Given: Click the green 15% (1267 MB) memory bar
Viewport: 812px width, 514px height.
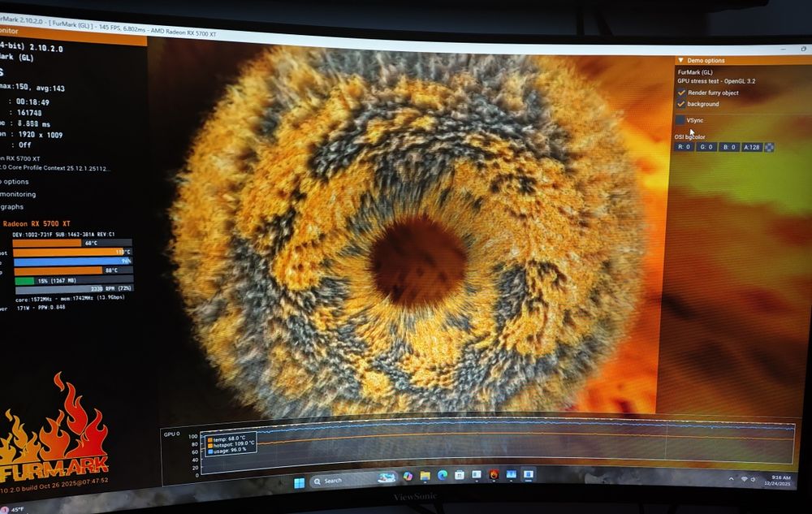Looking at the screenshot, I should (x=73, y=281).
